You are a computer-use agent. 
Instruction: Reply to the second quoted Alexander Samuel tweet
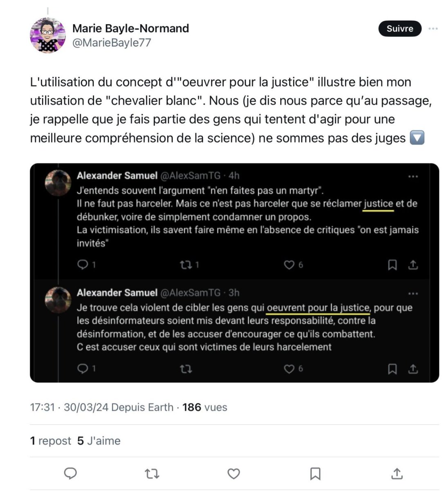[83, 369]
